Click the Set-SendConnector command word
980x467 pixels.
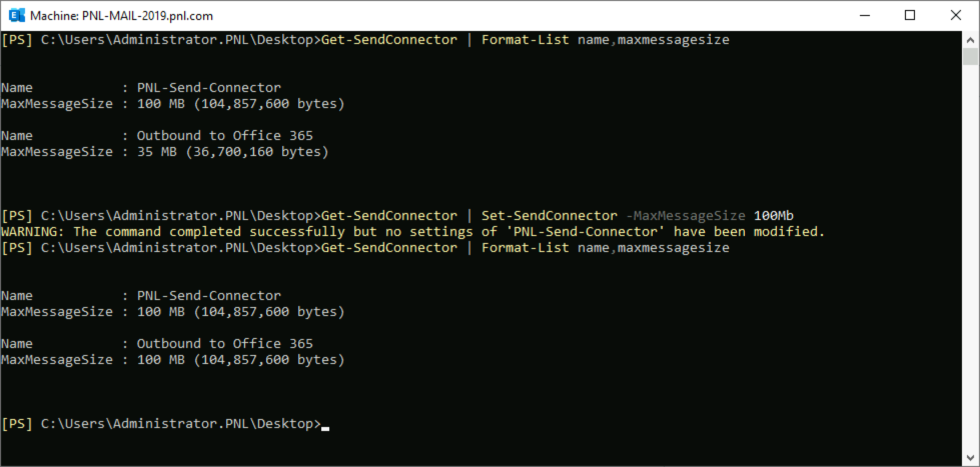coord(549,215)
